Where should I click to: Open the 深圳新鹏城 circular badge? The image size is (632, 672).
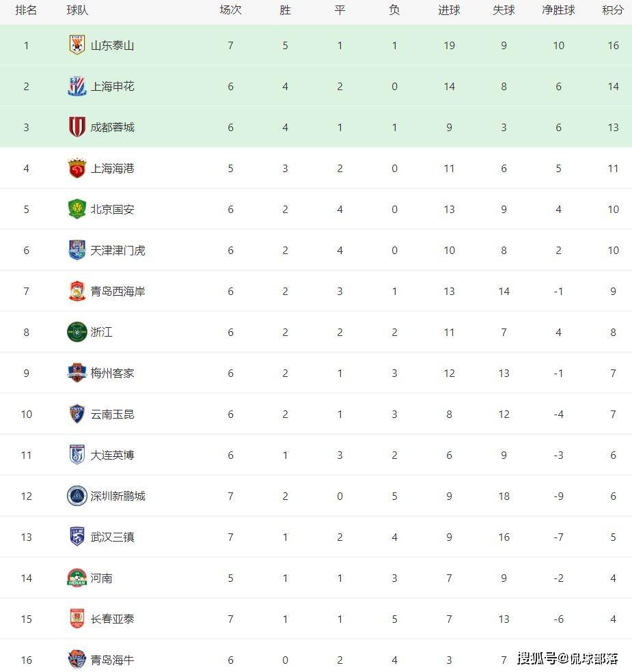coord(77,496)
